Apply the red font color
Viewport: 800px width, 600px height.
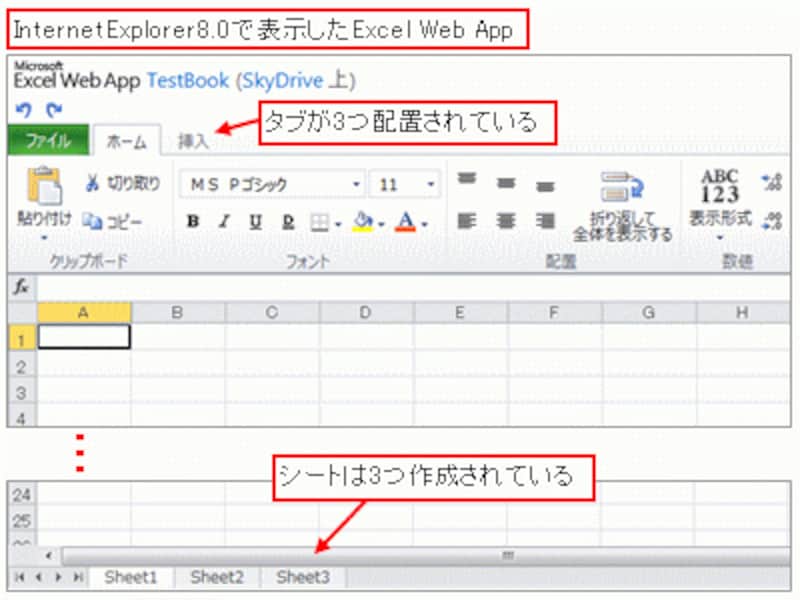coord(406,222)
